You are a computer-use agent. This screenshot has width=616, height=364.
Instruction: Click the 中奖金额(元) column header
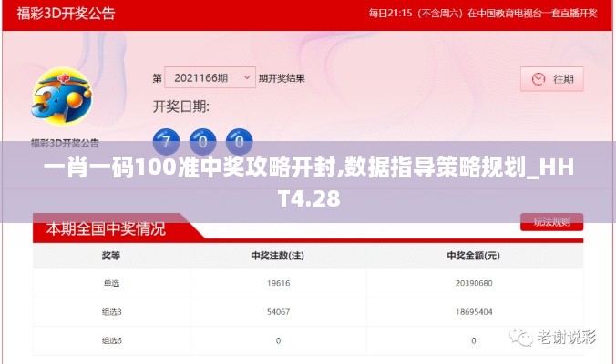[474, 256]
